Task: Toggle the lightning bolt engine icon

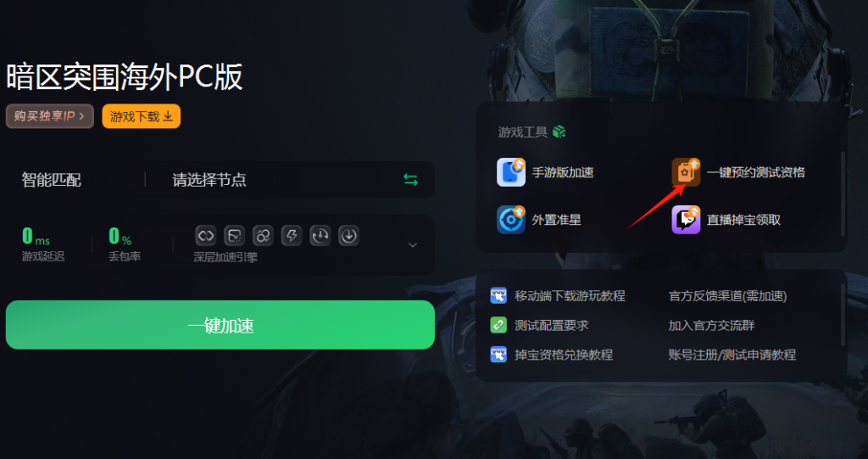Action: tap(292, 236)
